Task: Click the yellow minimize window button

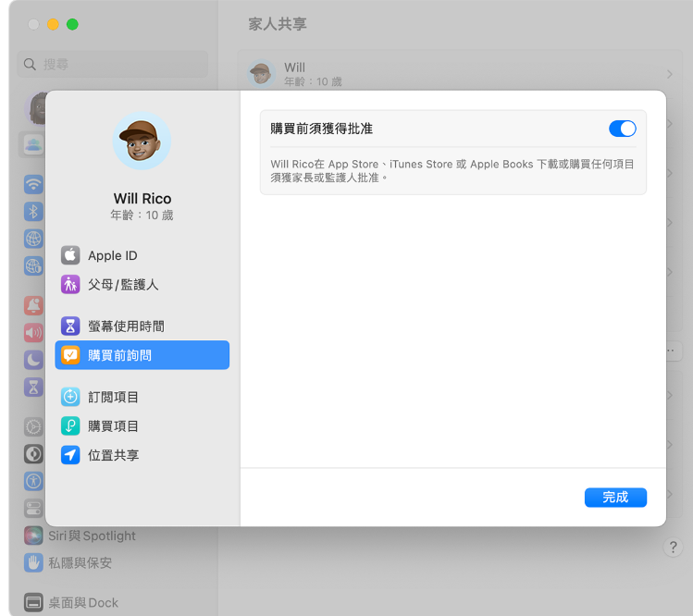Action: pos(53,24)
